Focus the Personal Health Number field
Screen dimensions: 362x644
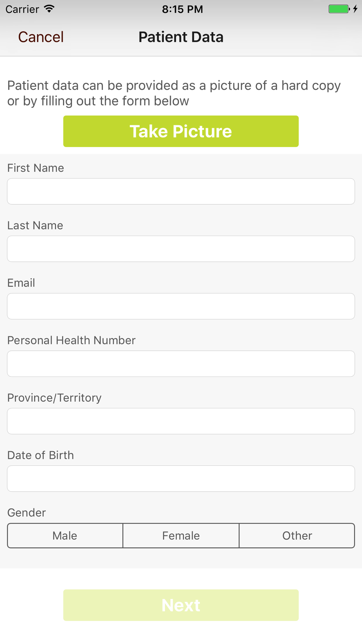point(181,364)
